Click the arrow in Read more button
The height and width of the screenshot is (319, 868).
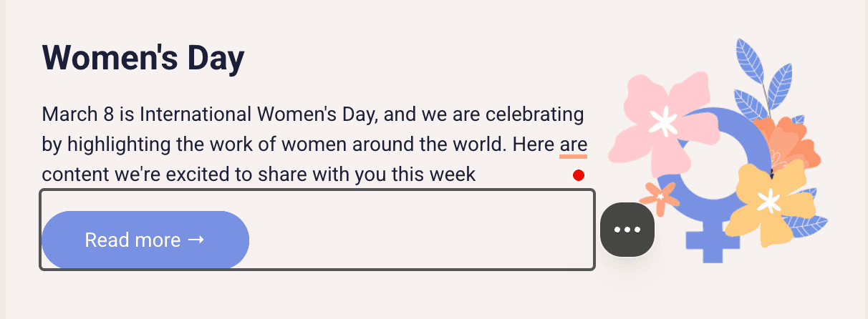(196, 240)
